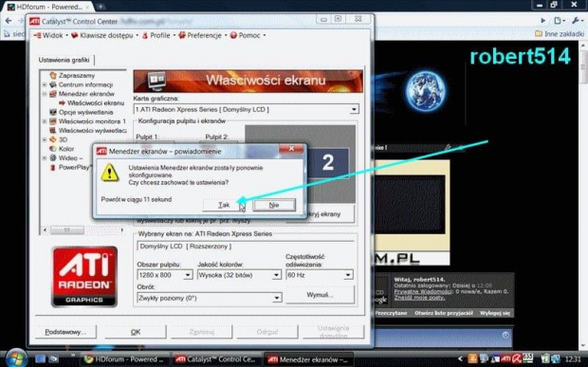Open the Widok menu
Screen dimensions: 588x367
pos(50,35)
